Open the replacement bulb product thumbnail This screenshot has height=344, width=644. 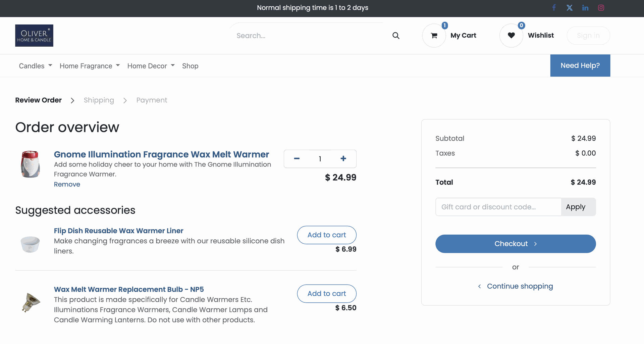tap(31, 302)
